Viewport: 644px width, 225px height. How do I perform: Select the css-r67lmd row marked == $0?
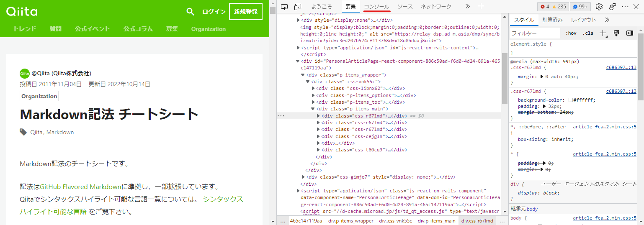point(390,116)
